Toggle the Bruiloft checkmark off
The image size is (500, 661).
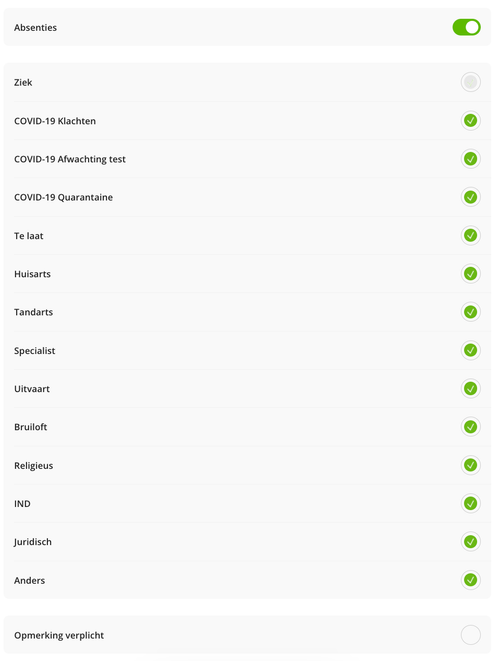click(470, 427)
